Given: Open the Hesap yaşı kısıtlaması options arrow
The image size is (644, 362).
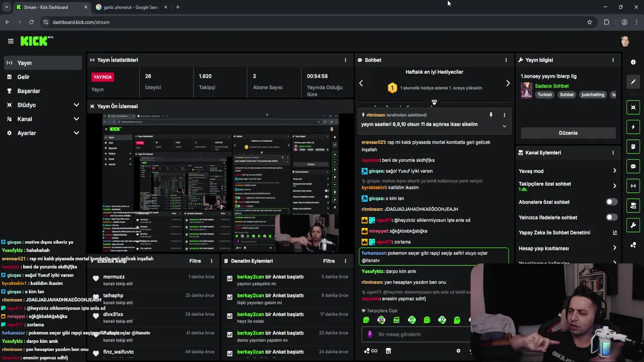Looking at the screenshot, I should (x=614, y=248).
